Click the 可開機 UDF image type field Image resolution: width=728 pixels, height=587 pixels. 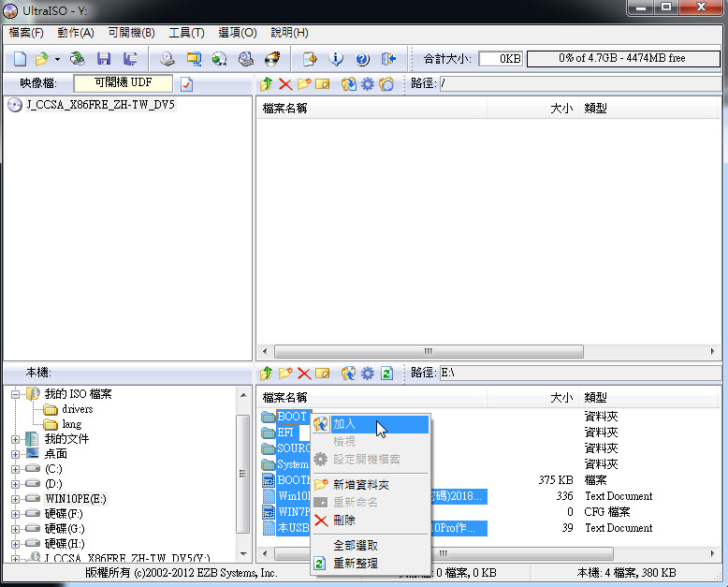(x=123, y=83)
